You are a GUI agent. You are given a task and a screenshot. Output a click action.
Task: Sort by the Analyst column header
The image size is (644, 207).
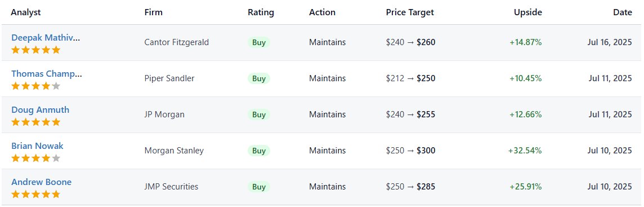click(x=26, y=12)
